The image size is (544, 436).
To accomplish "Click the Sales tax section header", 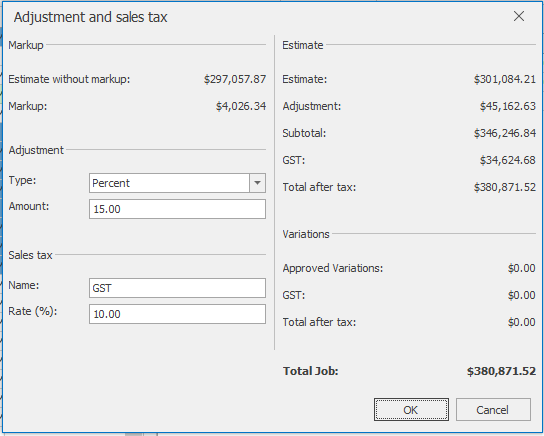I will click(30, 255).
